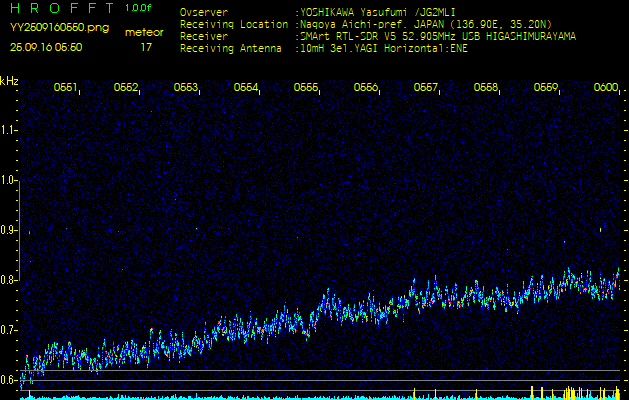Select the 0600 end time marker
This screenshot has height=400, width=629.
pos(606,88)
